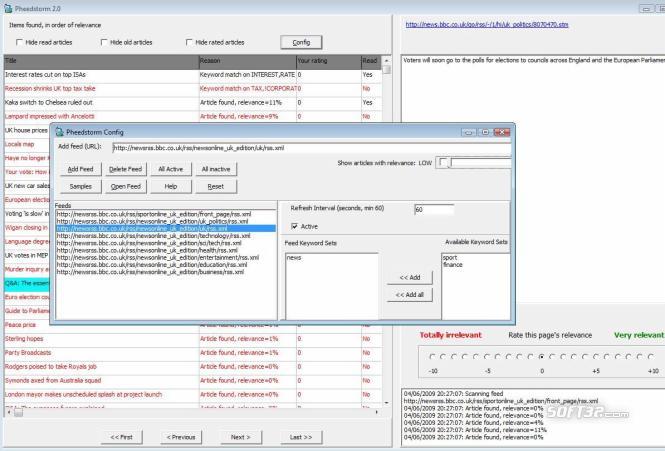Image resolution: width=665 pixels, height=451 pixels.
Task: Click the Pheedstorm 2.0 title bar icon
Action: point(8,8)
